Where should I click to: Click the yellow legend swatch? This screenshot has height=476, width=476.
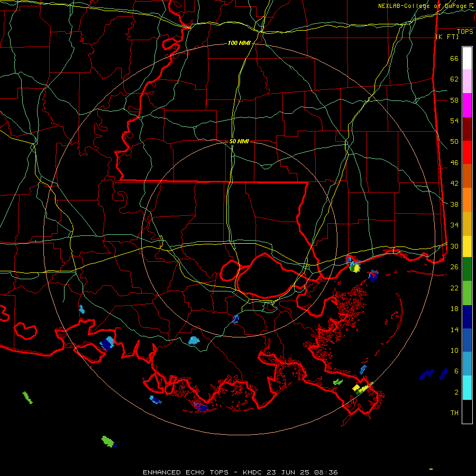[467, 246]
